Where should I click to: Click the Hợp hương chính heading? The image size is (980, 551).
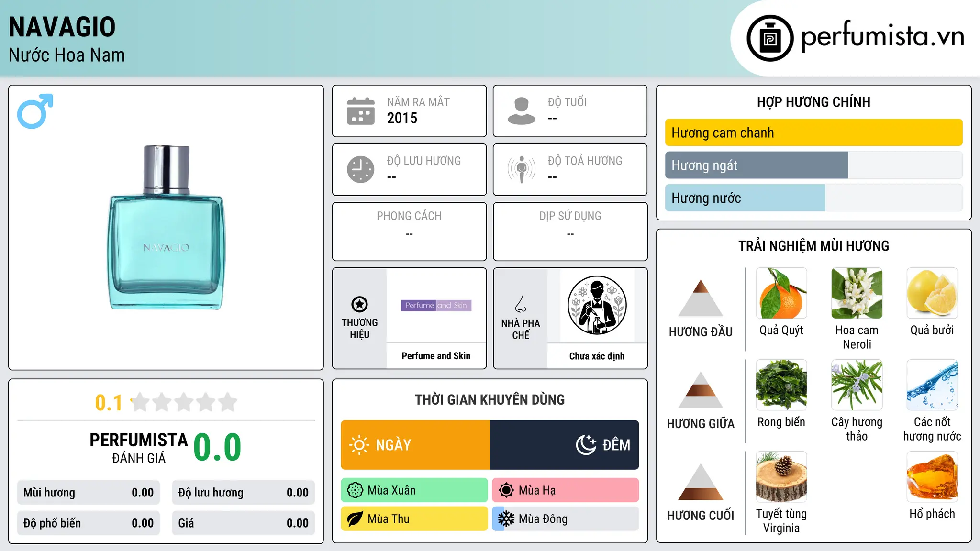click(813, 102)
